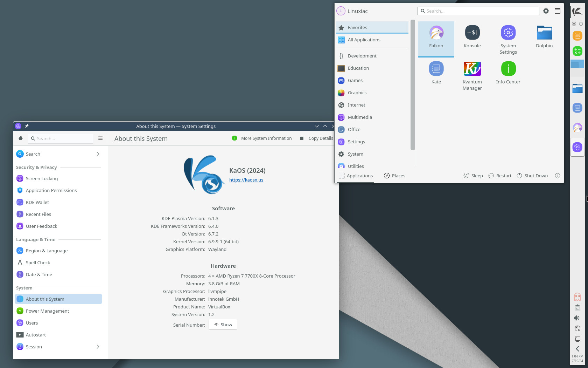This screenshot has height=368, width=588.
Task: Click More System Information
Action: [262, 138]
